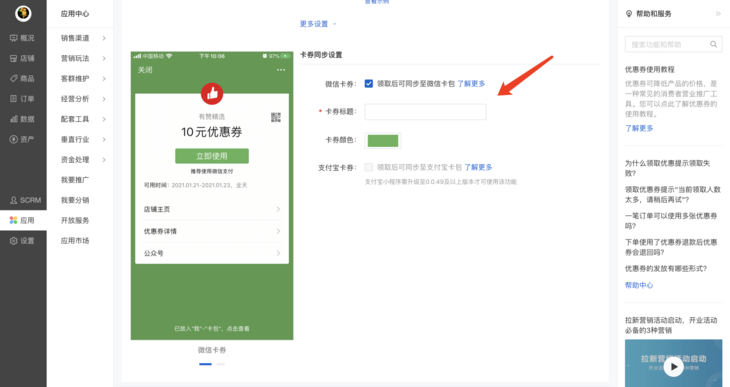Uncheck 微信卡券 sync to WeChat card pack
The image size is (730, 387).
point(369,84)
